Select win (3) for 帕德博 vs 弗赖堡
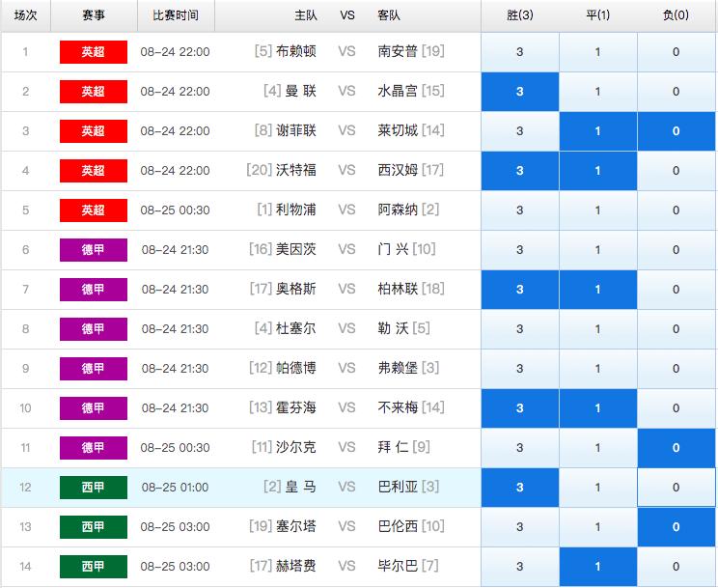The width and height of the screenshot is (718, 588). click(x=520, y=369)
